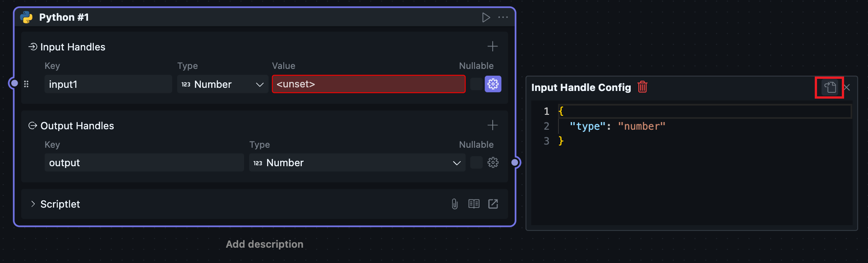868x263 pixels.
Task: Add a new output handle
Action: [x=493, y=125]
